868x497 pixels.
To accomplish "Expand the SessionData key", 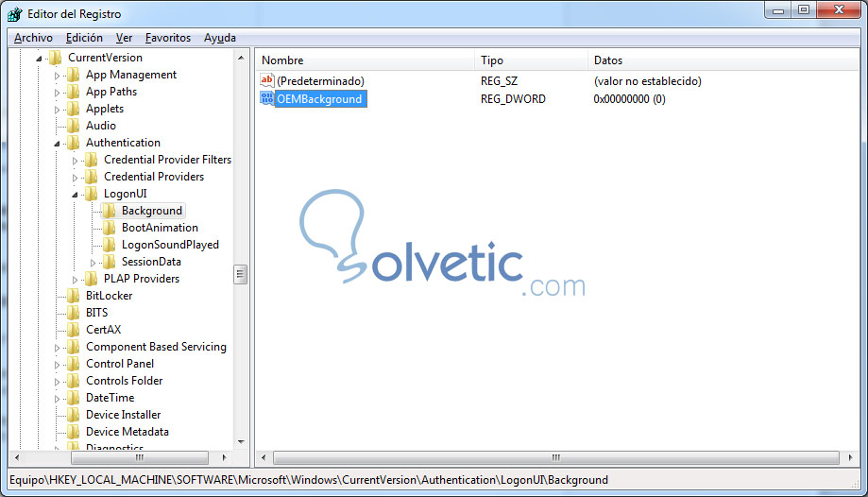I will (93, 263).
